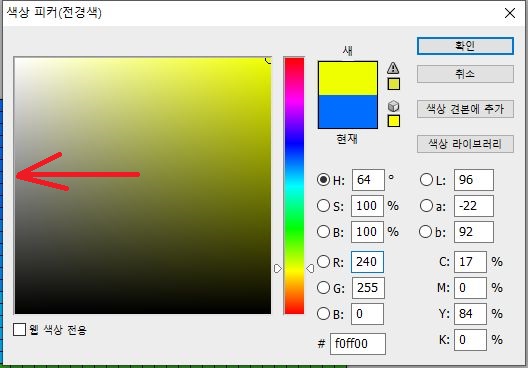Click the HSB B field showing 100

[367, 232]
